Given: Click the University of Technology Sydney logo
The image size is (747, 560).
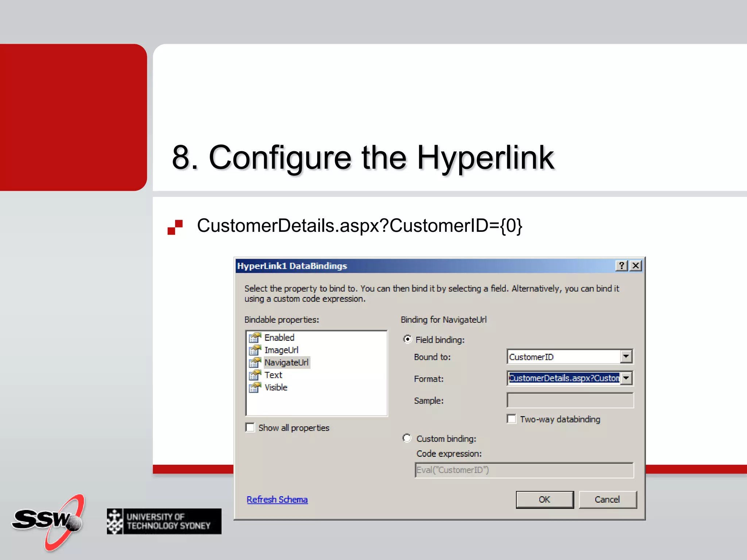Looking at the screenshot, I should point(164,521).
